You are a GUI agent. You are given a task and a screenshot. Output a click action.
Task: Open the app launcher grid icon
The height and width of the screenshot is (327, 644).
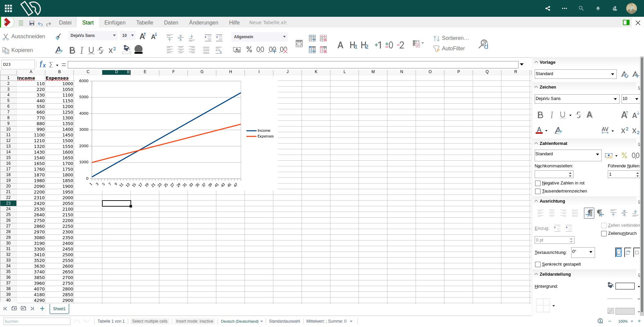(x=8, y=8)
